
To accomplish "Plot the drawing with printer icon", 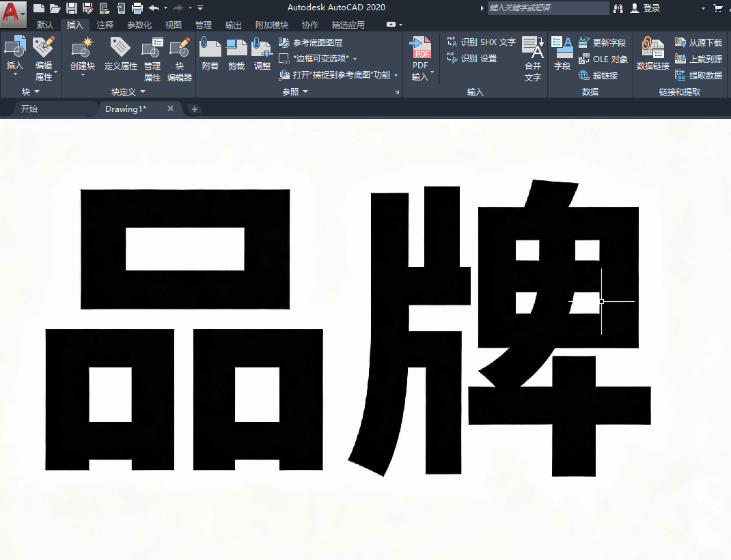I will [x=137, y=8].
